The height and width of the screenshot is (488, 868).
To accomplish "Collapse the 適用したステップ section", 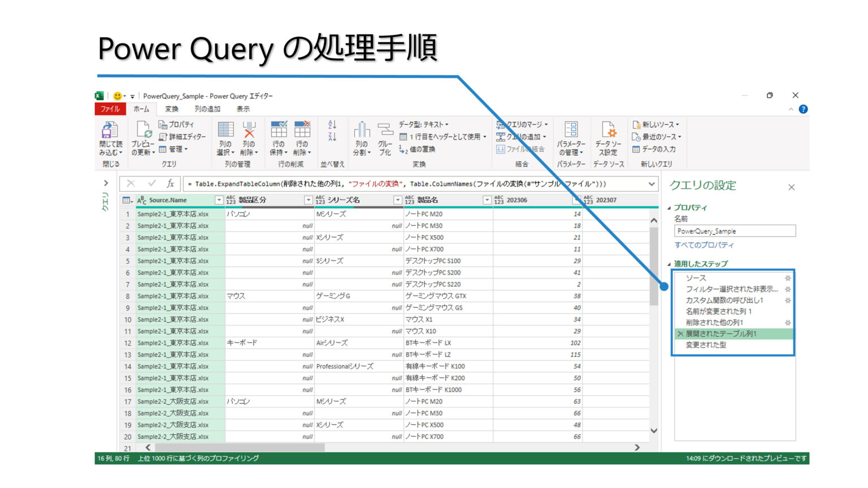I will [671, 264].
